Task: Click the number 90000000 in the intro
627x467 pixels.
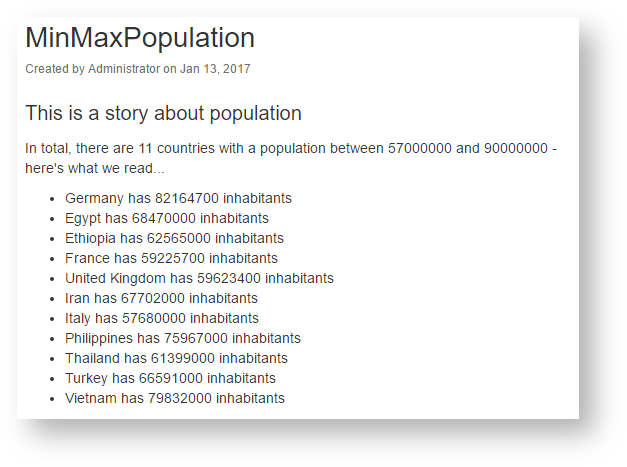Action: [516, 148]
